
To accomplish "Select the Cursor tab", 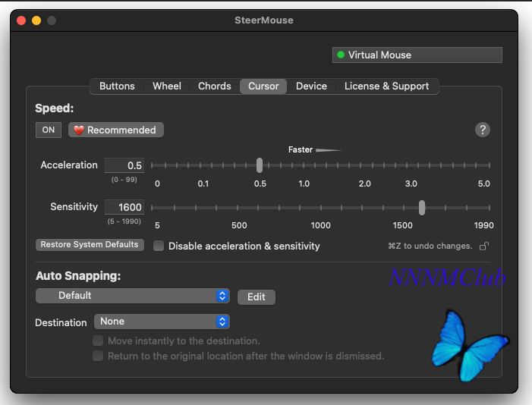I will tap(263, 86).
